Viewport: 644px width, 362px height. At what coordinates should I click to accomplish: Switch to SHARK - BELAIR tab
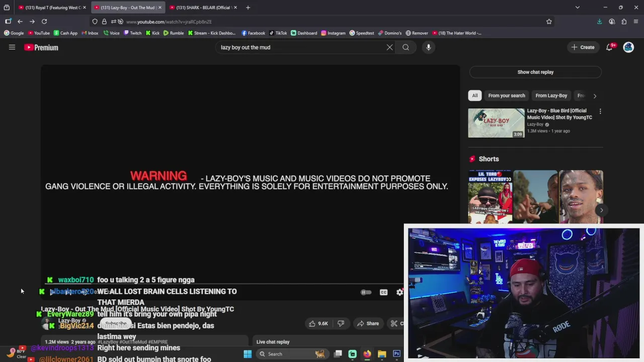[203, 8]
